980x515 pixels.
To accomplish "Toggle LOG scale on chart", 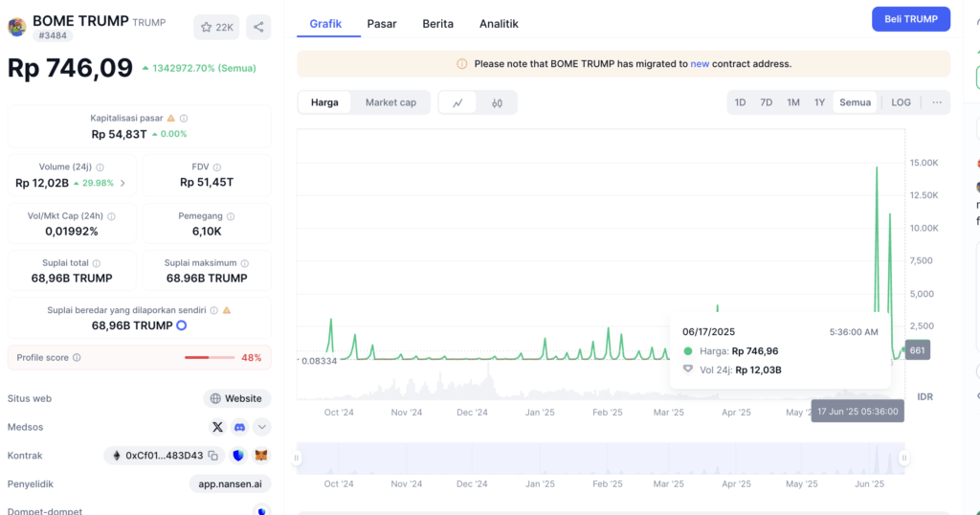I will (901, 102).
